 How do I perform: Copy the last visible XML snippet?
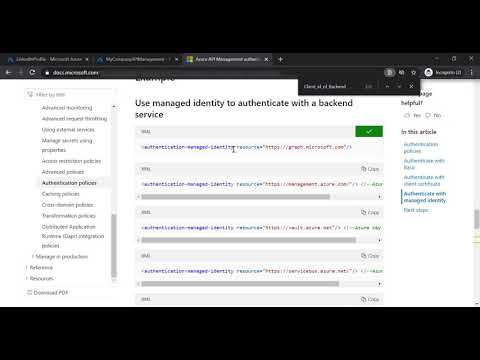coord(370,299)
